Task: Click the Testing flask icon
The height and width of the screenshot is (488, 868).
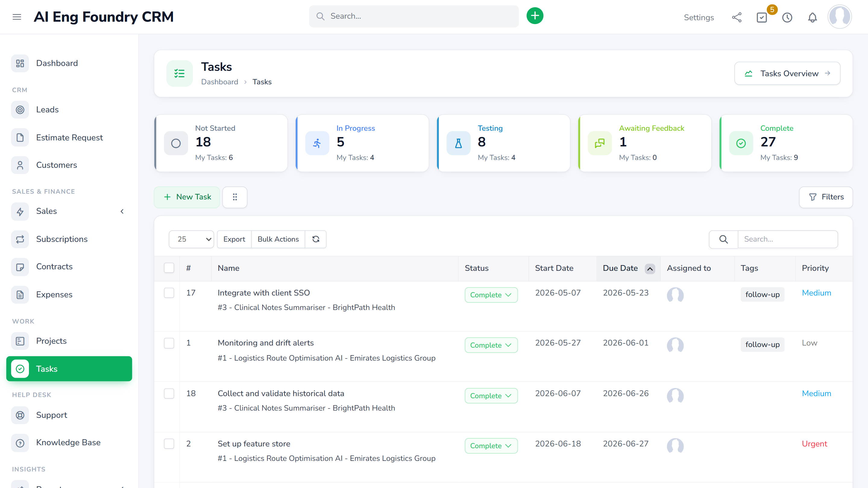Action: [458, 143]
